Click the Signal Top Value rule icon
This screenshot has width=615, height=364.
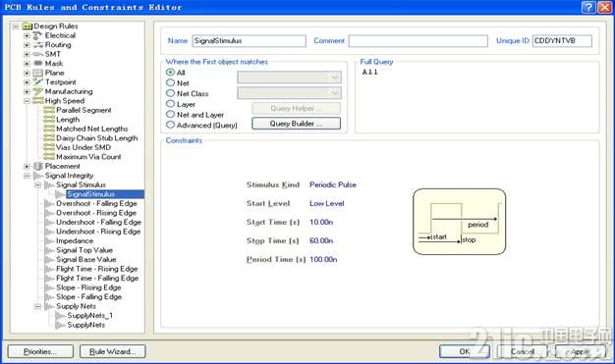[x=49, y=250]
